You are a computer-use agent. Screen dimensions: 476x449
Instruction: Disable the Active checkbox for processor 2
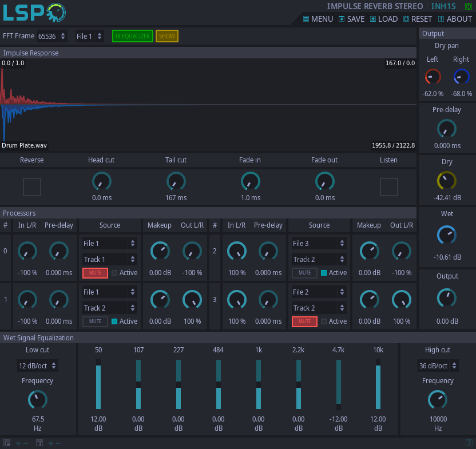(x=324, y=273)
